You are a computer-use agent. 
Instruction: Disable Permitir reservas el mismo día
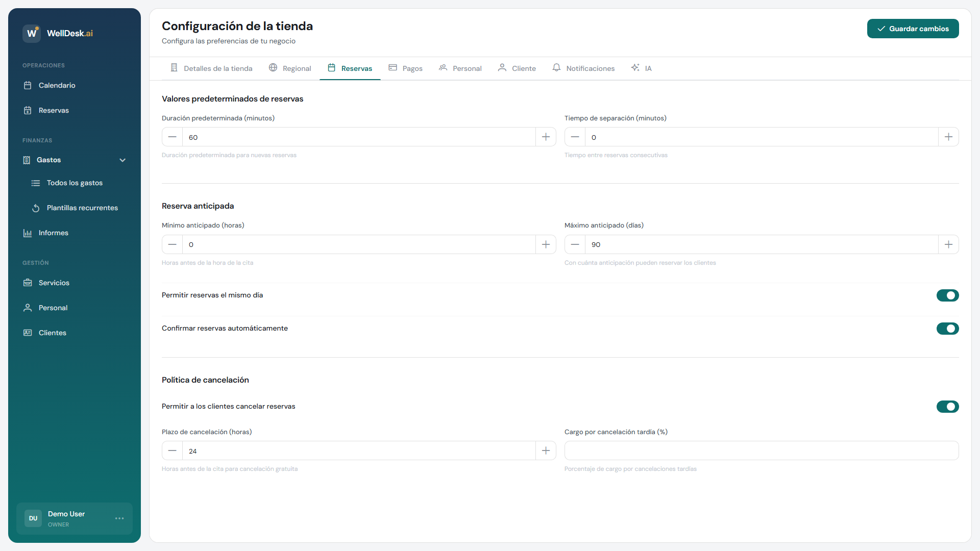click(947, 295)
